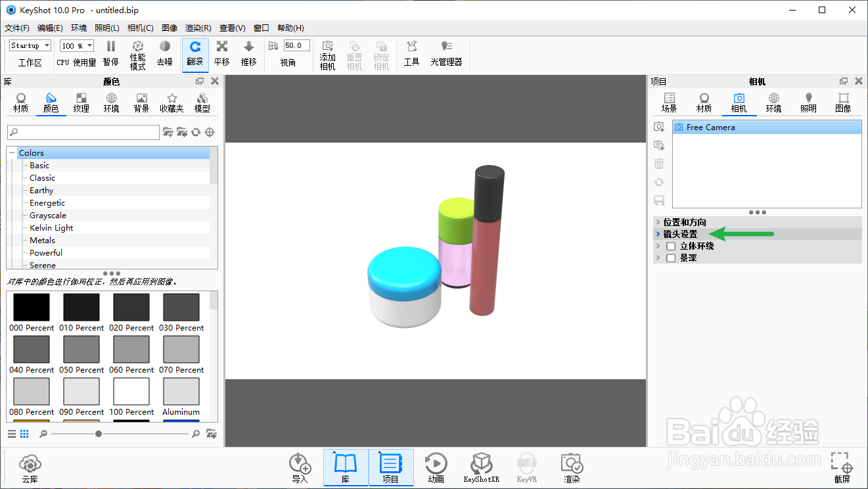868x489 pixels.
Task: Select the Basic color folder
Action: click(39, 166)
